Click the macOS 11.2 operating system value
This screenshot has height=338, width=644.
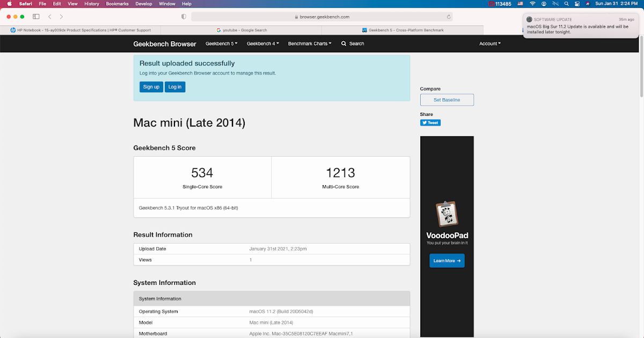pyautogui.click(x=281, y=312)
